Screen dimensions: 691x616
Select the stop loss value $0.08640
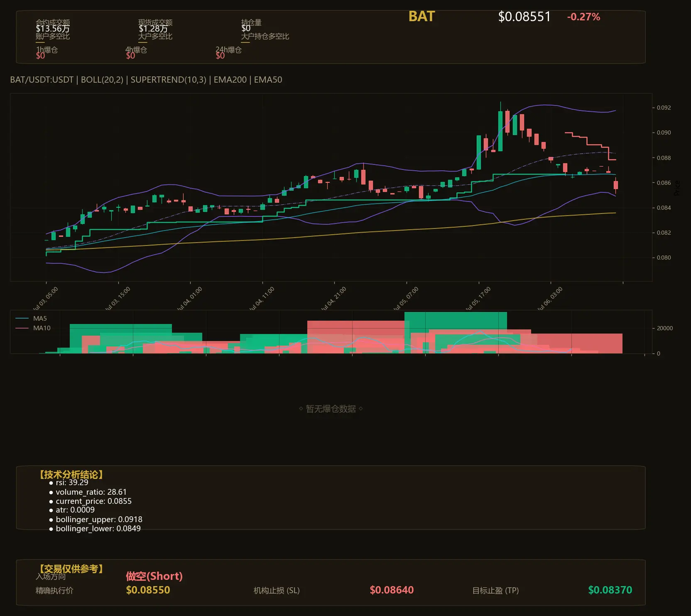click(x=392, y=590)
